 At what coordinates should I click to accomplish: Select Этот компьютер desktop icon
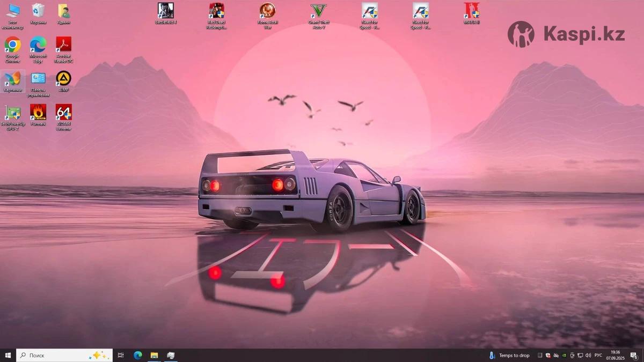pyautogui.click(x=12, y=11)
